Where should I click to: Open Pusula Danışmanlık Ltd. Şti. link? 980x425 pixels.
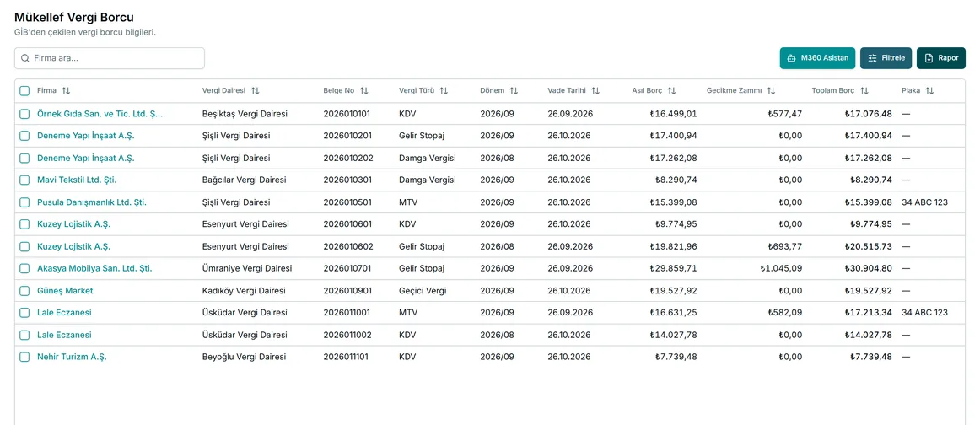pyautogui.click(x=92, y=202)
